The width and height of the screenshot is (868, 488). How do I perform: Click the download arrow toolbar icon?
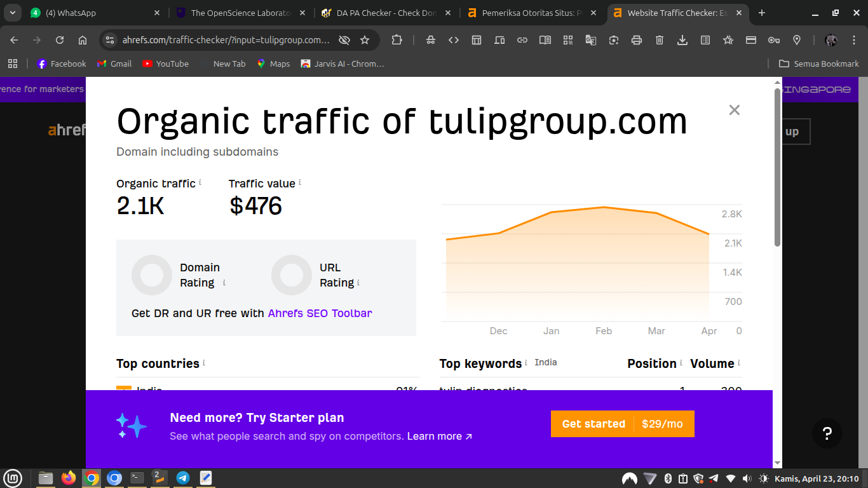click(682, 40)
